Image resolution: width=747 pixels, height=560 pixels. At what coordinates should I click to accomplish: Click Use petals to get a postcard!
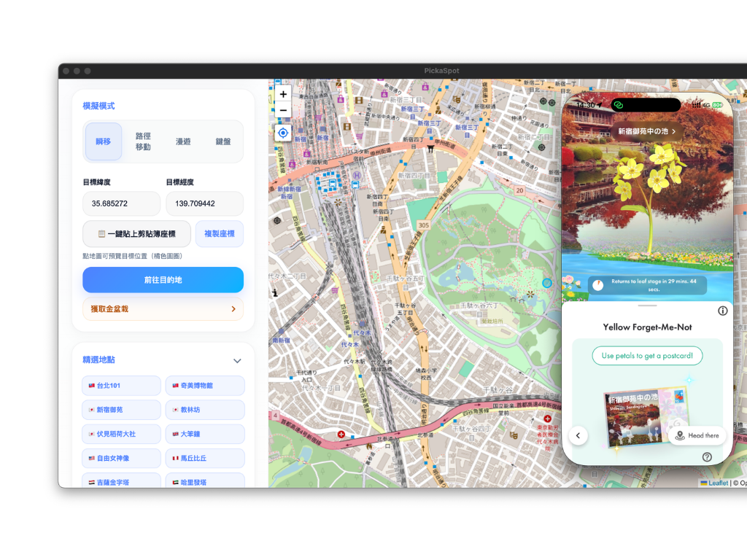(647, 356)
